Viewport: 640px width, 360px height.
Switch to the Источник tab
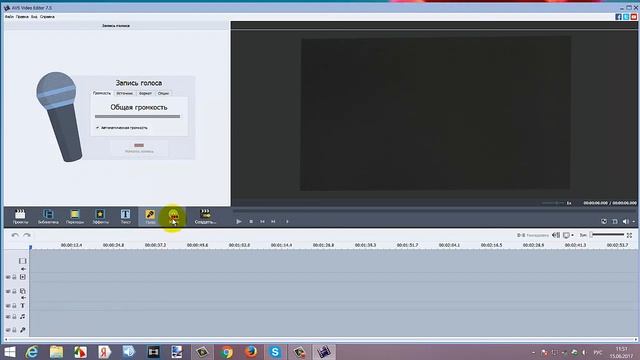click(124, 93)
